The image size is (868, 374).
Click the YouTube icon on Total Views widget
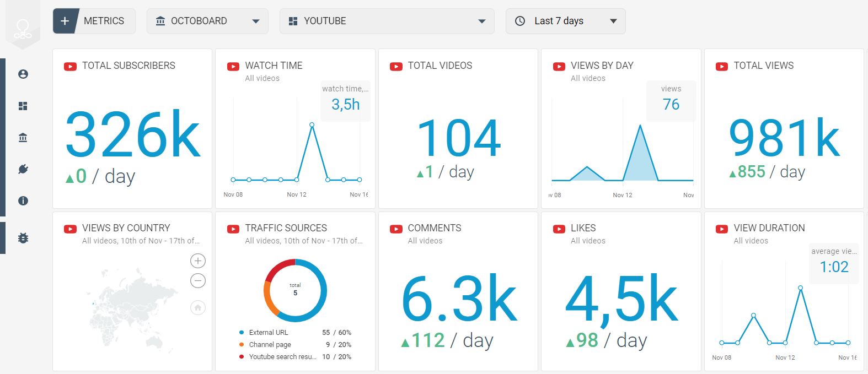click(722, 67)
